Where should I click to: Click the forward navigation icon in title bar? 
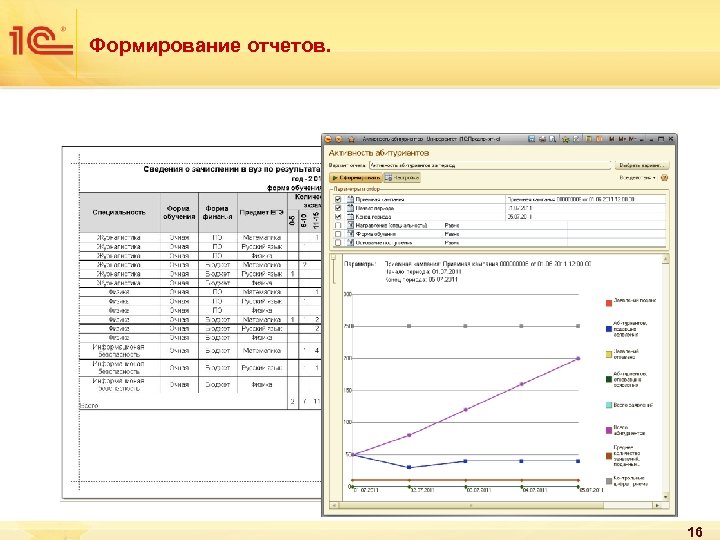pyautogui.click(x=339, y=139)
